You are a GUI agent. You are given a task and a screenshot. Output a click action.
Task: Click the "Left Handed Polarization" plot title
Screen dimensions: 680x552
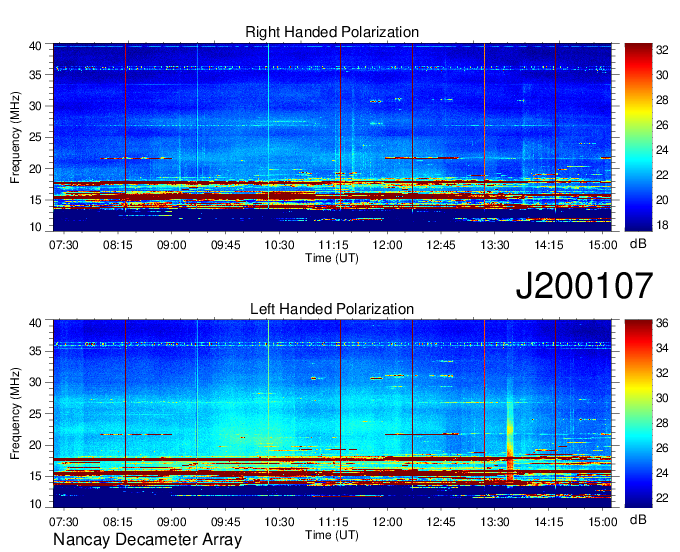tap(332, 309)
